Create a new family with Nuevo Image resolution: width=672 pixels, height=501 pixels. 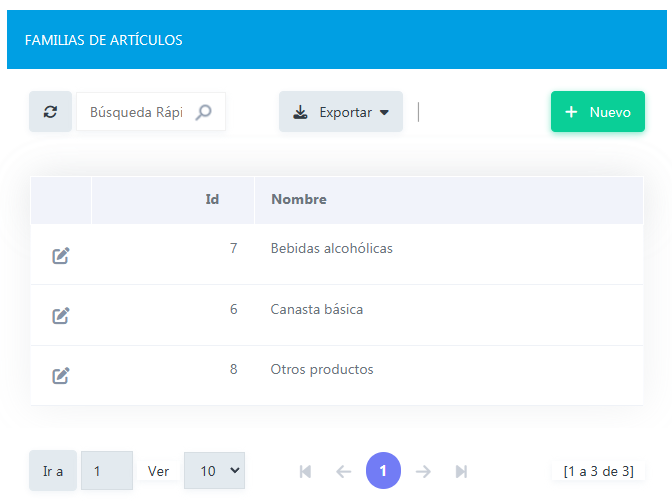(597, 112)
